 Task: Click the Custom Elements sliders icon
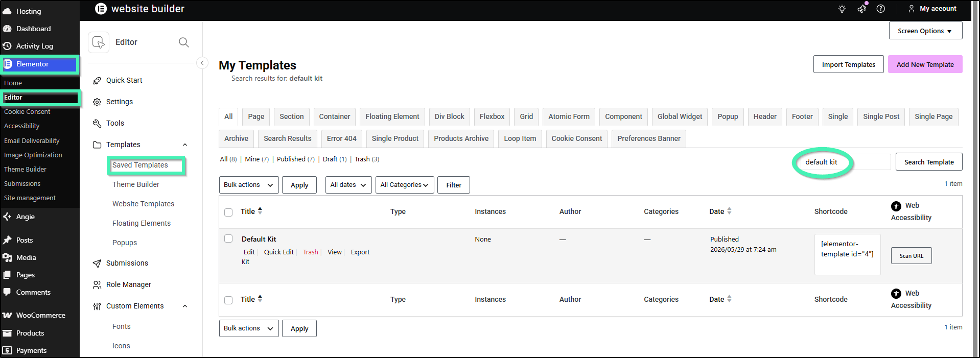pyautogui.click(x=97, y=306)
